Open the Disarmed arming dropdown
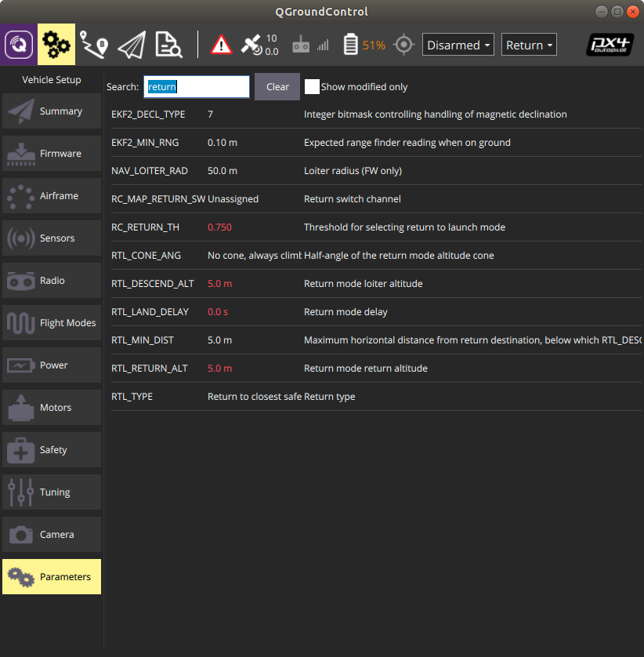 tap(458, 45)
